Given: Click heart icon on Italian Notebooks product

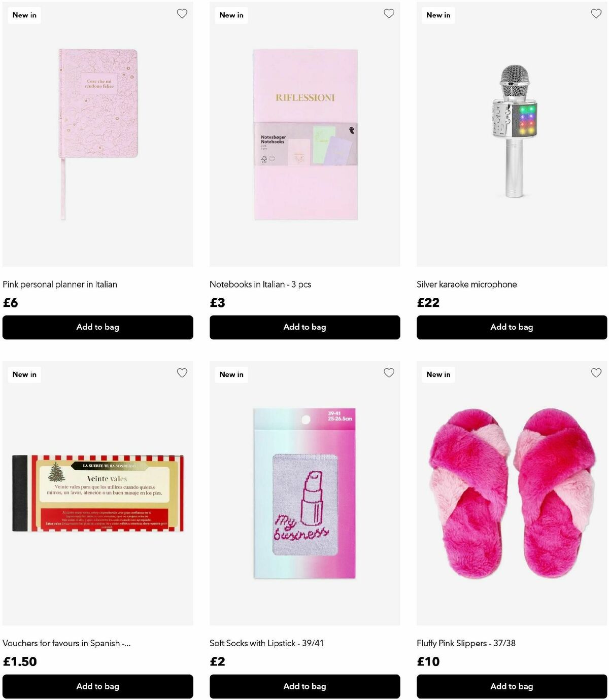Looking at the screenshot, I should click(x=389, y=14).
